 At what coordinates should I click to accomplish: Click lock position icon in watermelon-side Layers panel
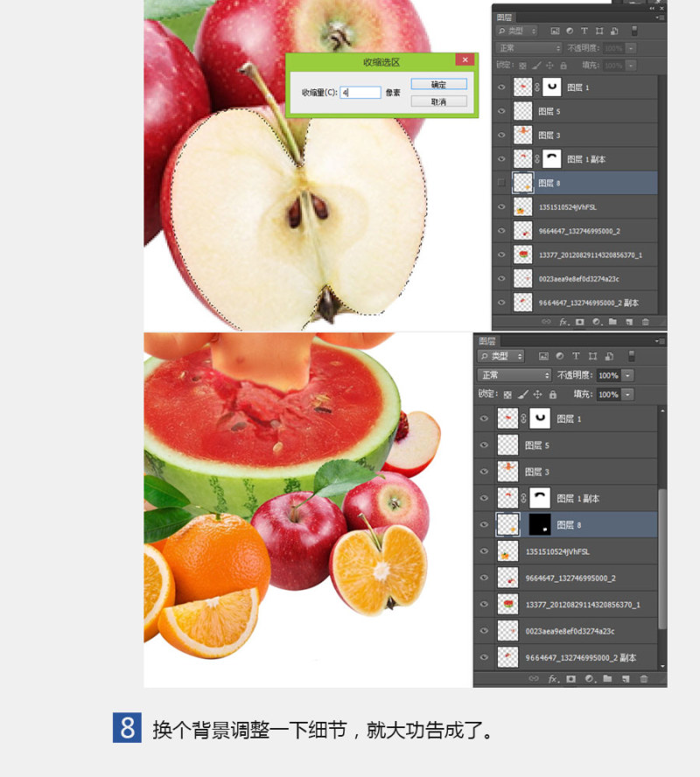point(537,395)
